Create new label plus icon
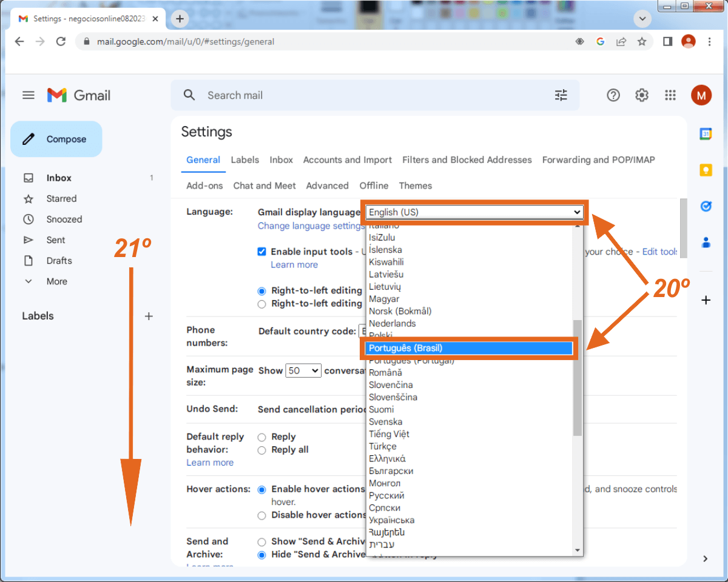The width and height of the screenshot is (728, 582). point(149,316)
